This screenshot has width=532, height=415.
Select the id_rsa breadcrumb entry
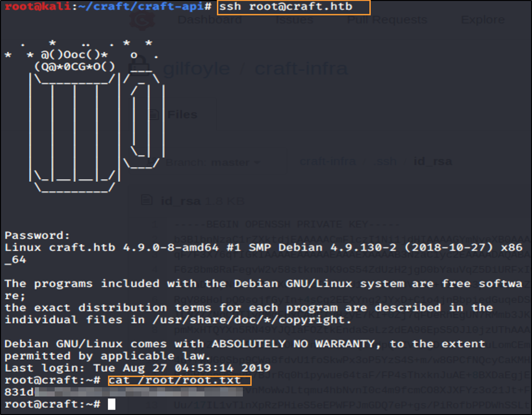tap(432, 162)
